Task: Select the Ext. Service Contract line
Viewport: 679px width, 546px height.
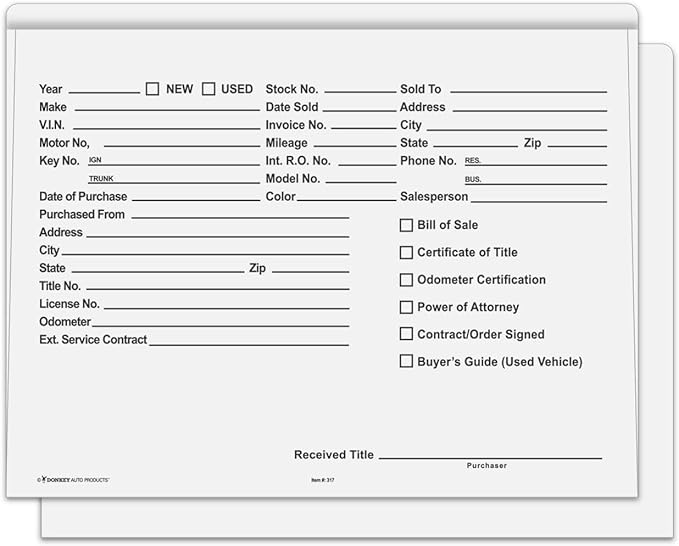Action: coord(249,343)
